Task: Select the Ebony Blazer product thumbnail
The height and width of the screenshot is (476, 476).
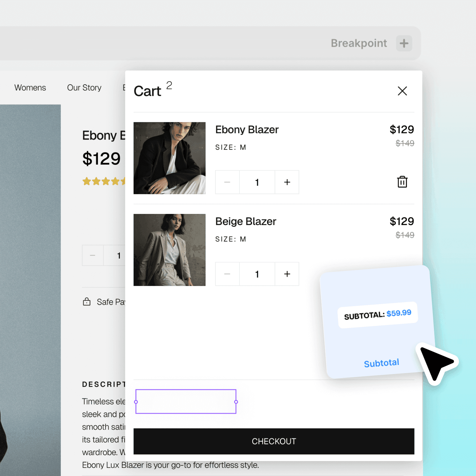Action: click(170, 158)
